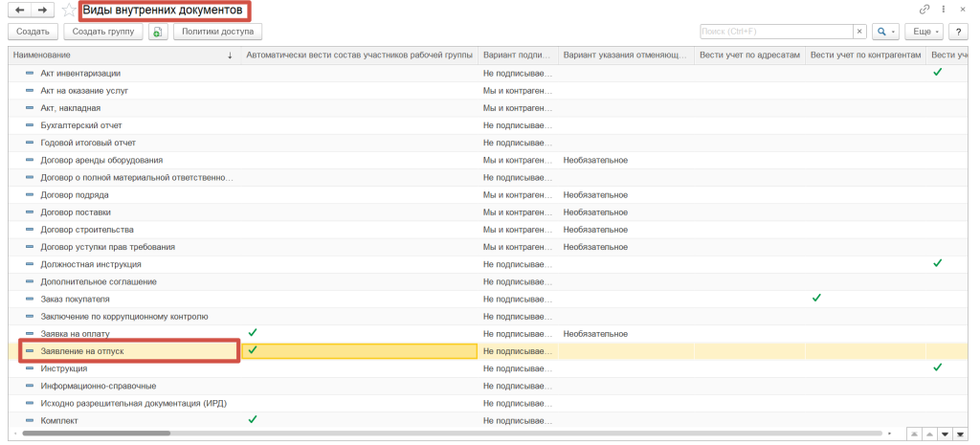The width and height of the screenshot is (980, 445).
Task: Toggle checkmark in Комплект row
Action: [253, 420]
